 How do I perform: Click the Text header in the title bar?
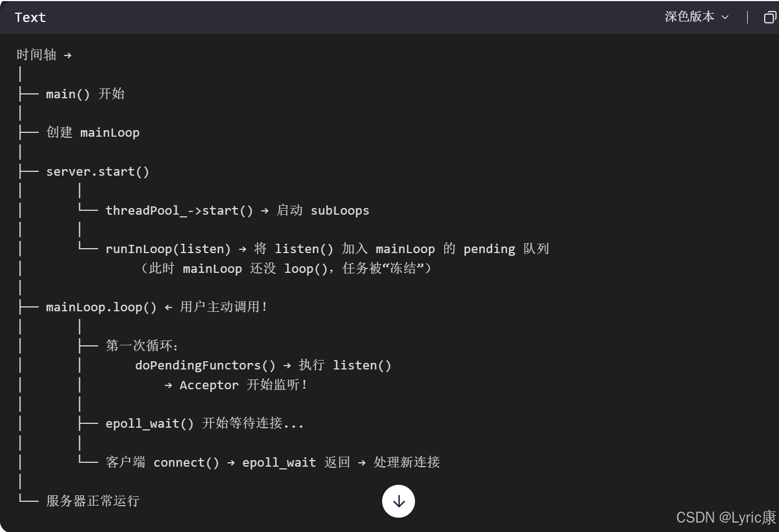click(30, 17)
